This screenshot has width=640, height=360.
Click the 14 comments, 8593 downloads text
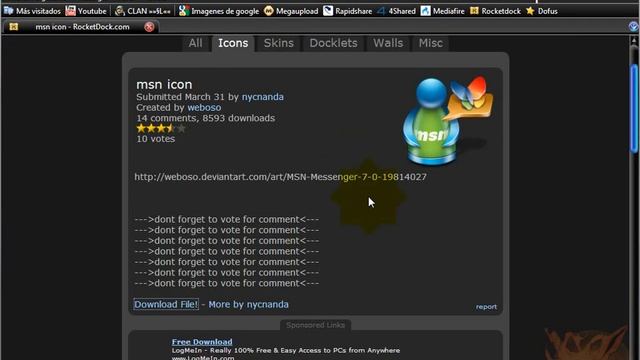click(x=205, y=118)
